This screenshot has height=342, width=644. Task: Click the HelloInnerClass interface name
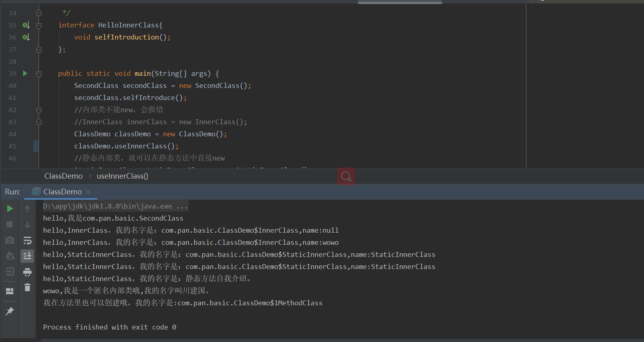click(129, 25)
